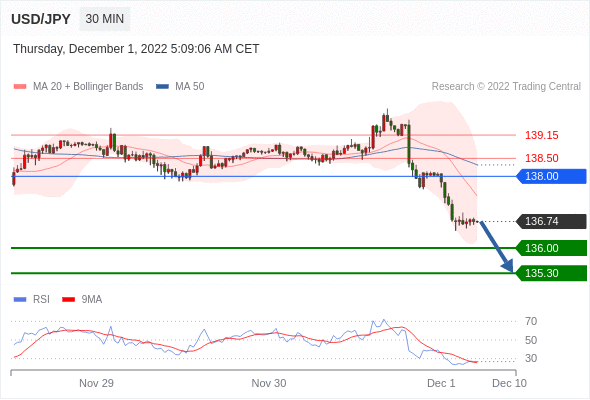The height and width of the screenshot is (400, 590).
Task: Click the 9MA legend label
Action: click(92, 300)
